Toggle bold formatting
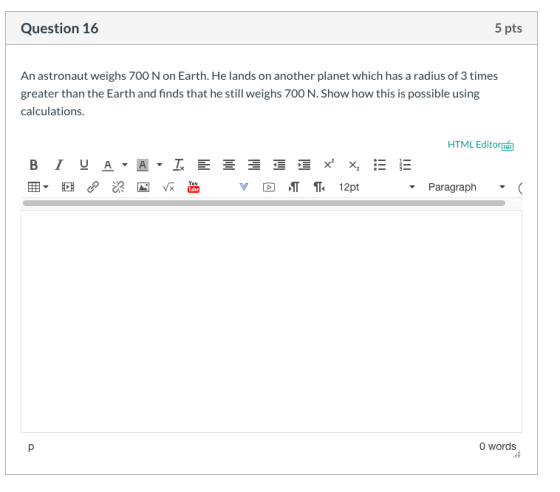The width and height of the screenshot is (560, 492). 34,165
